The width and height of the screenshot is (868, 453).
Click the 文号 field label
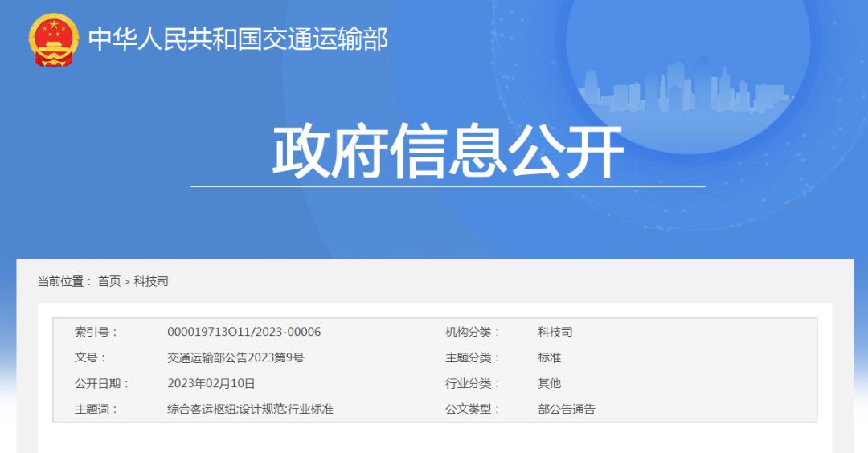click(90, 357)
